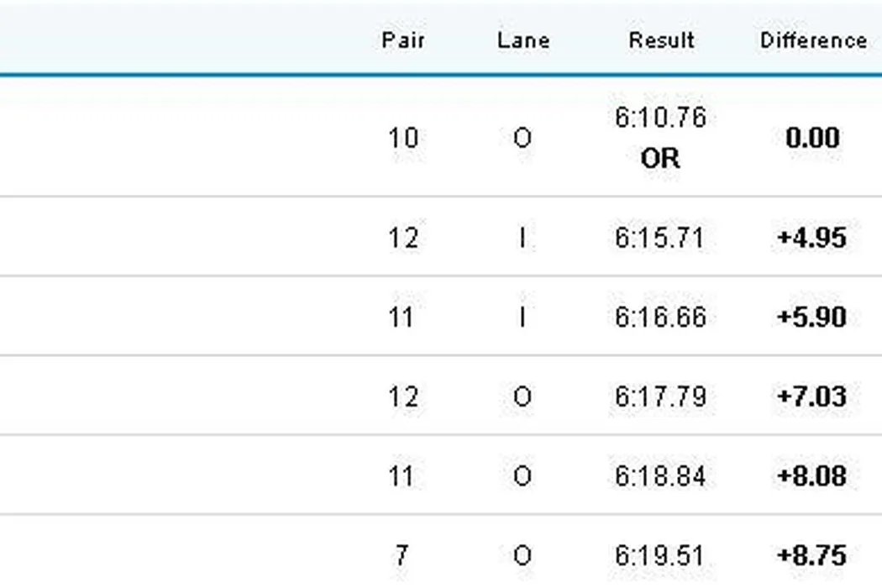This screenshot has height=588, width=882.
Task: Click the 6:17.79 result cell
Action: point(660,396)
